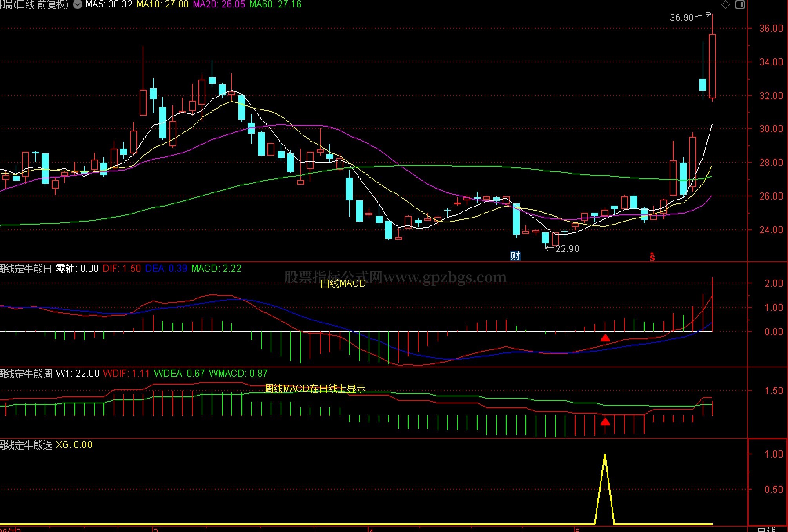Click red triangle signal in daily MACD panel

click(x=605, y=338)
